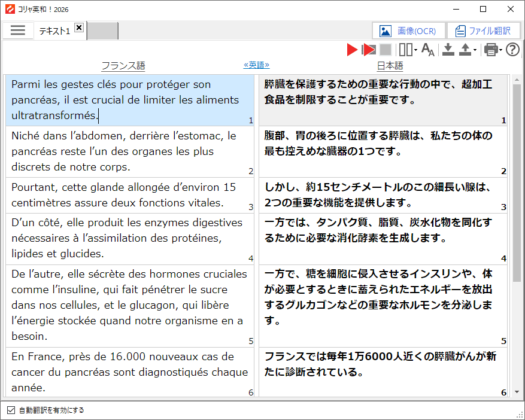The height and width of the screenshot is (420, 525).
Task: Expand the export options arrow
Action: pyautogui.click(x=475, y=50)
